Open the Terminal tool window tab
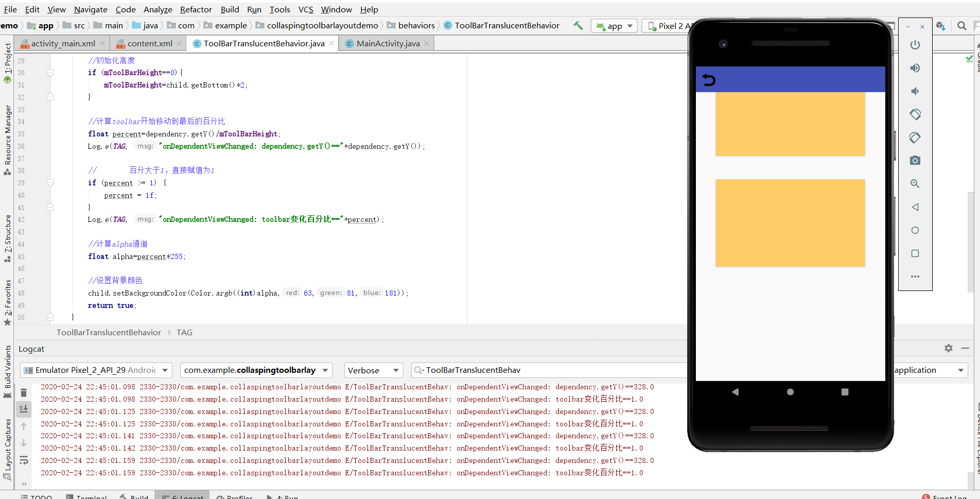 (86, 496)
